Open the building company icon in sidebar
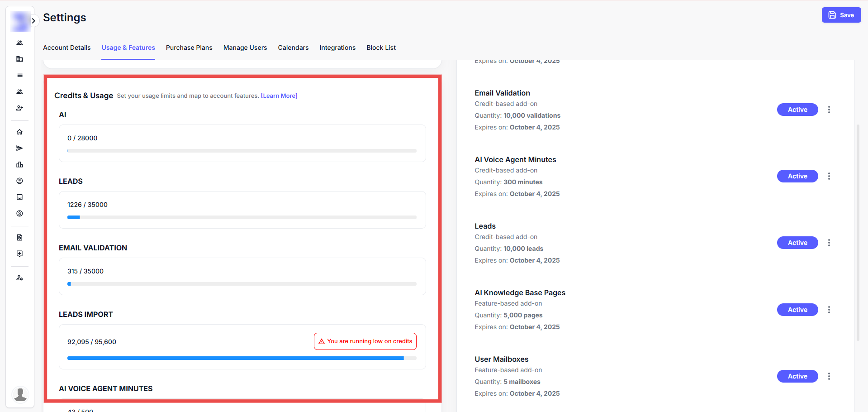This screenshot has height=412, width=868. (19, 59)
